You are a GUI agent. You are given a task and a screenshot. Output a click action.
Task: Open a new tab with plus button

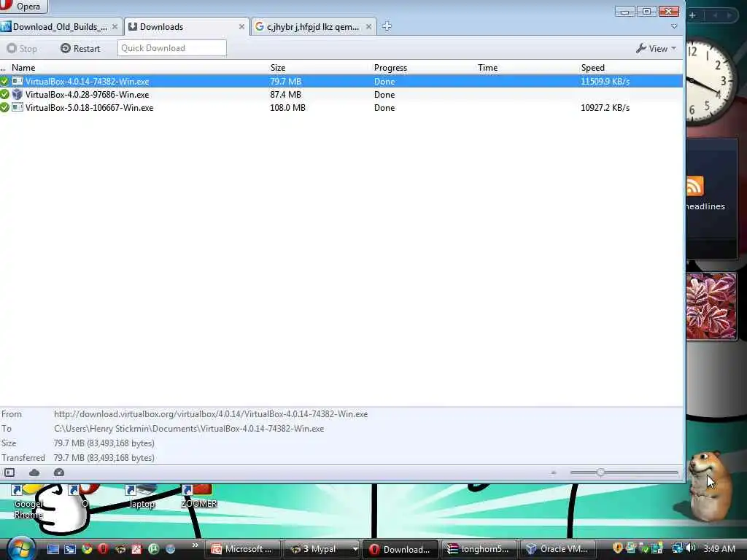[387, 26]
